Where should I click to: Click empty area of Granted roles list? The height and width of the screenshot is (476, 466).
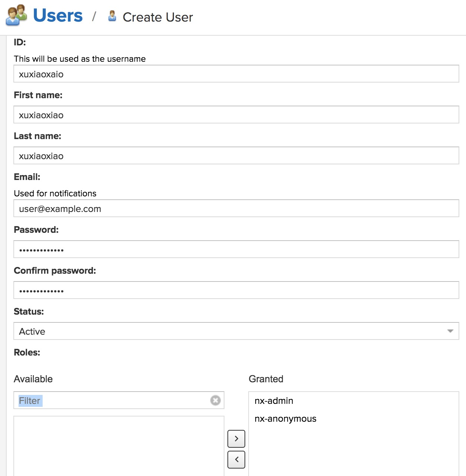[353, 454]
